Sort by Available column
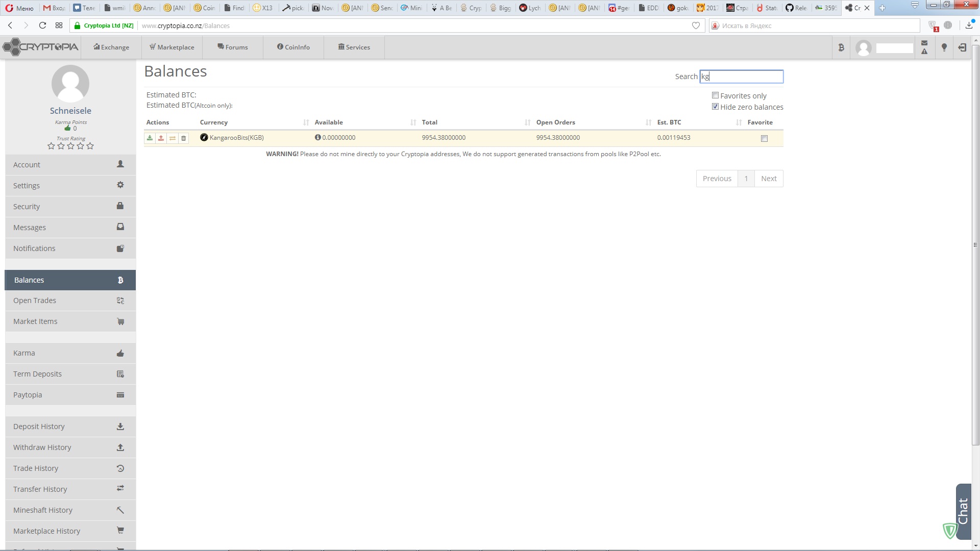This screenshot has height=551, width=980. [x=365, y=122]
